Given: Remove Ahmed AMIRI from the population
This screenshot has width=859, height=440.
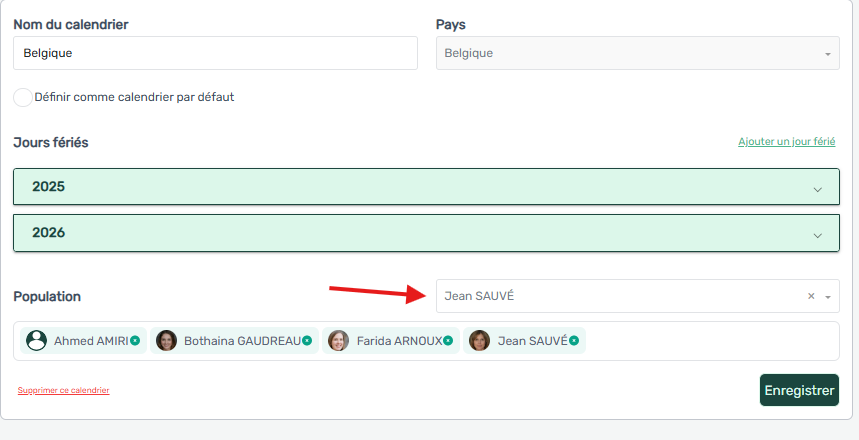Looking at the screenshot, I should click(x=135, y=341).
